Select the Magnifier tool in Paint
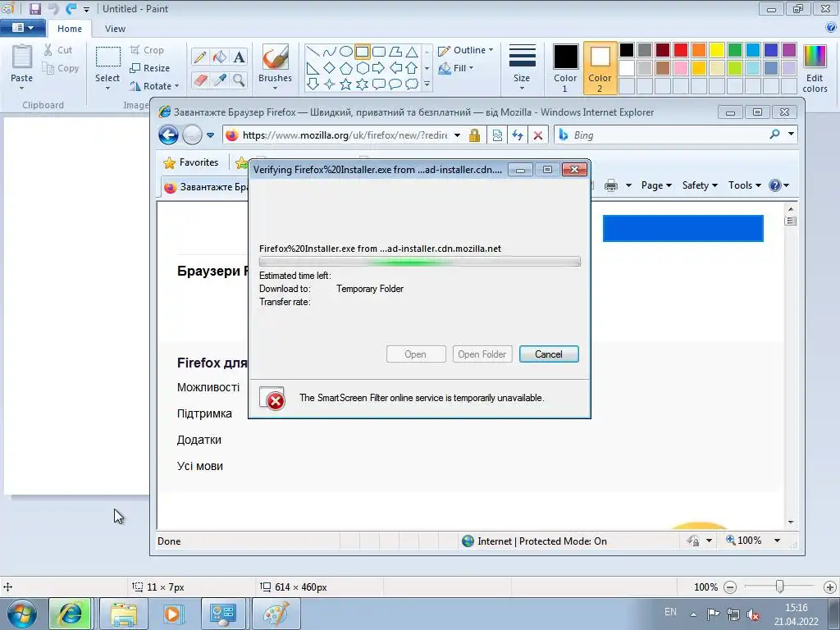840x630 pixels. (239, 80)
